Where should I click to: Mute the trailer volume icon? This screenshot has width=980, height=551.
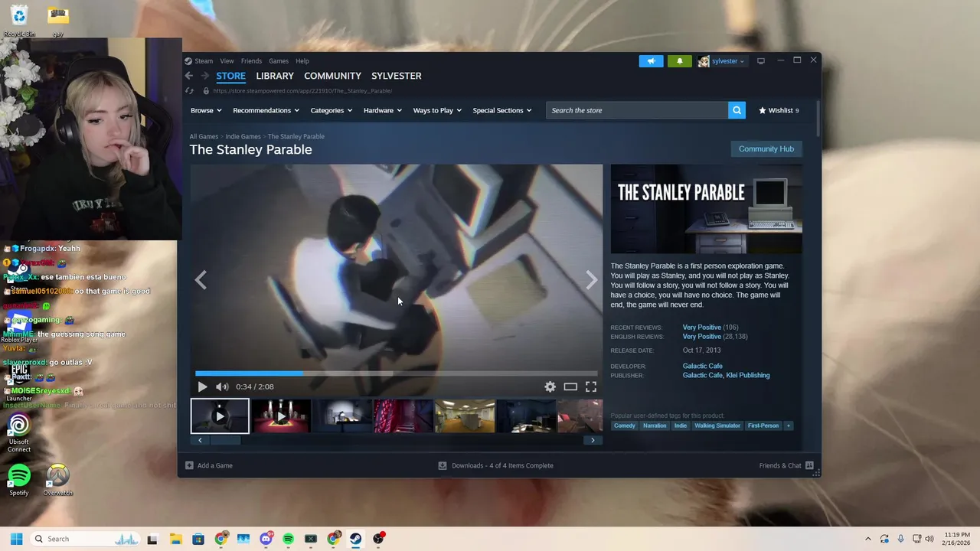pyautogui.click(x=222, y=386)
